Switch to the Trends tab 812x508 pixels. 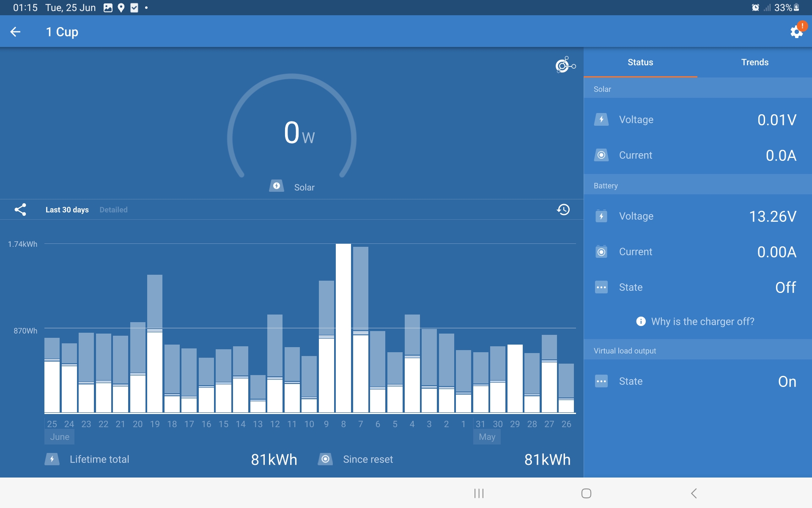pos(754,62)
